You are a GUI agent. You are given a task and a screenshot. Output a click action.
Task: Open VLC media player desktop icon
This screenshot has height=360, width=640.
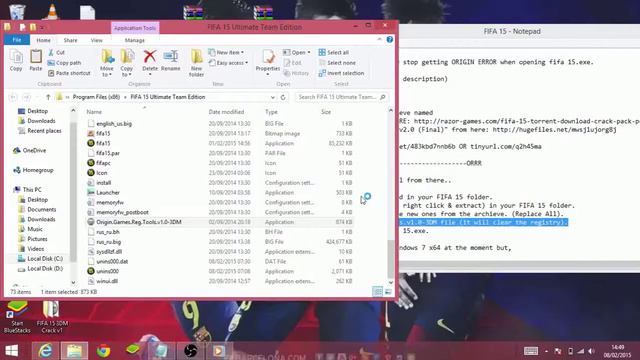pos(52,11)
